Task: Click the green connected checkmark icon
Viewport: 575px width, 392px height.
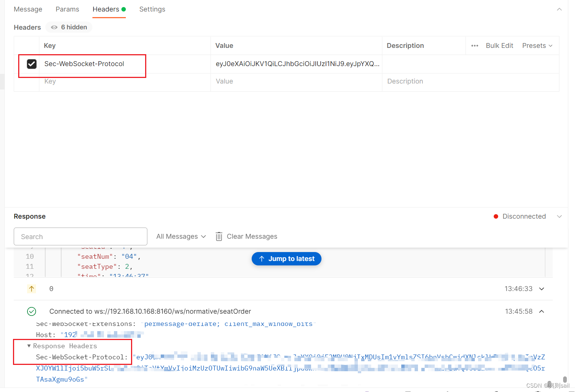Action: click(31, 311)
